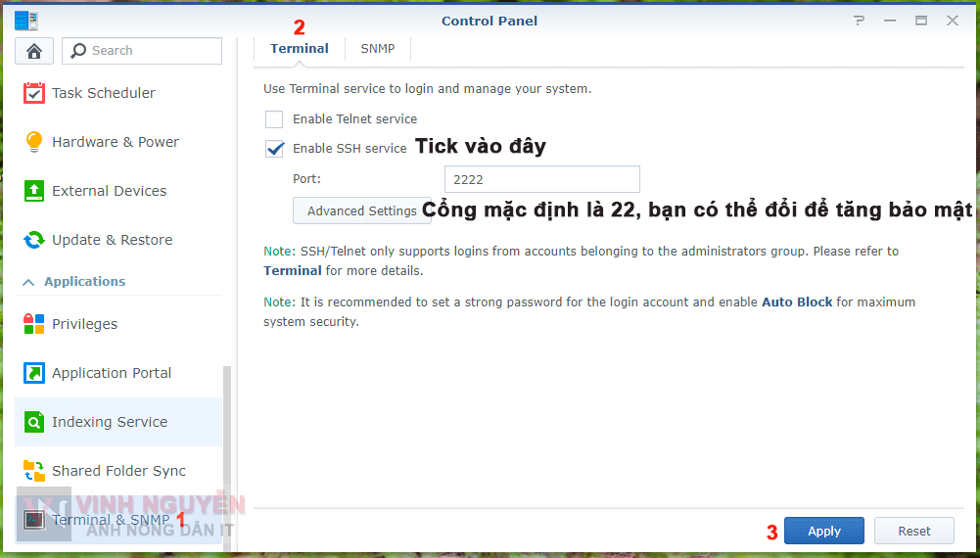Click the Reset button
The width and height of the screenshot is (980, 558).
[x=914, y=531]
